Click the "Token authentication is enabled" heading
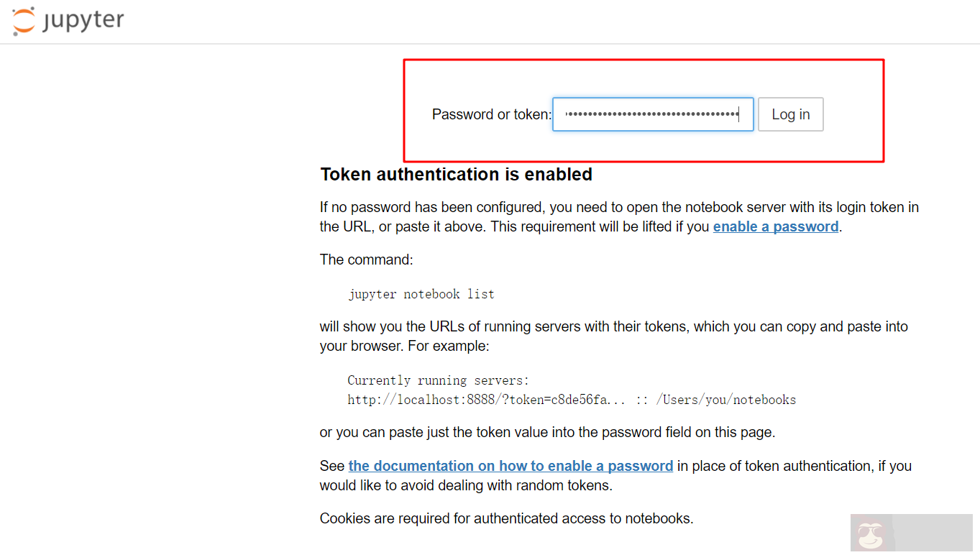This screenshot has height=555, width=980. (456, 175)
